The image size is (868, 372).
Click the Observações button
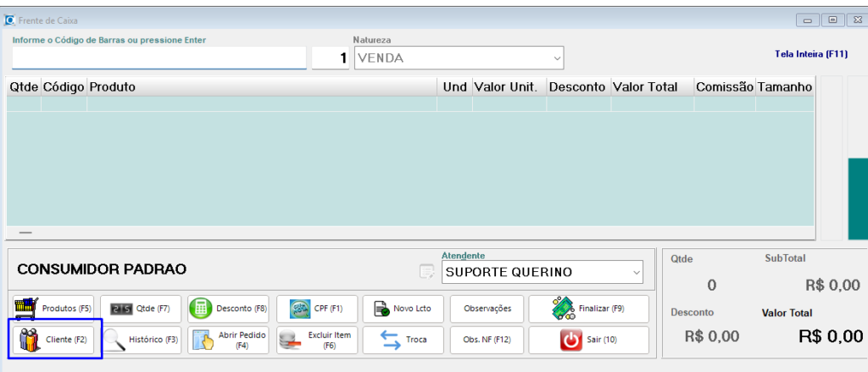(487, 308)
